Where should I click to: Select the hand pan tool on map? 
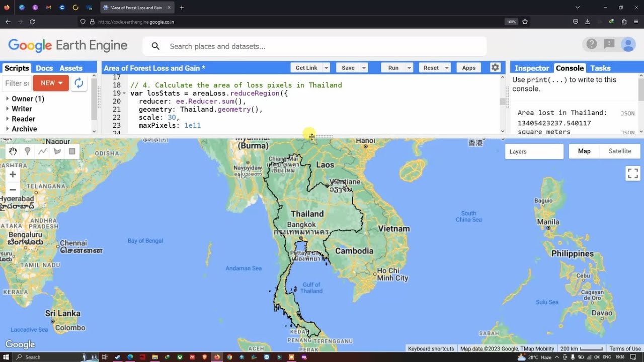(13, 151)
